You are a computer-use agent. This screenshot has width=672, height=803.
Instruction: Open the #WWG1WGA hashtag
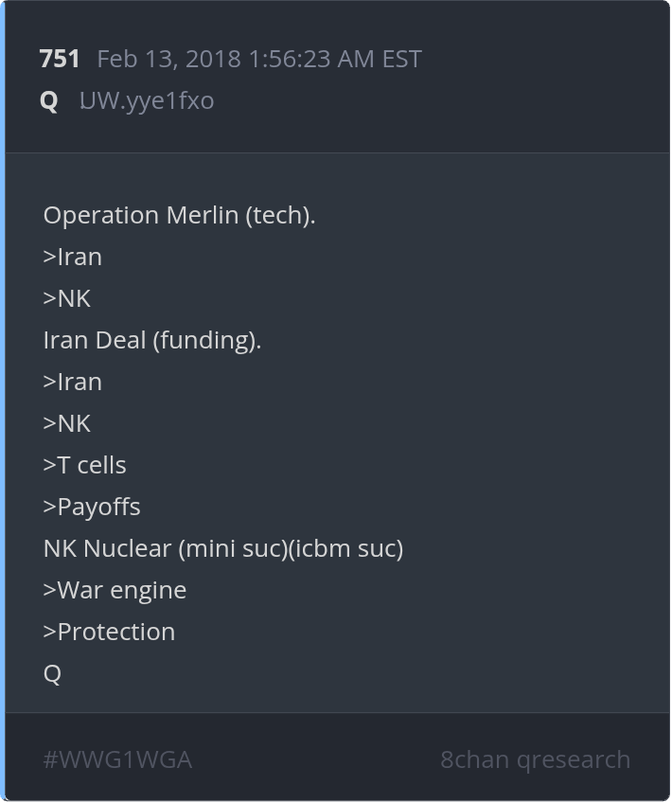117,759
